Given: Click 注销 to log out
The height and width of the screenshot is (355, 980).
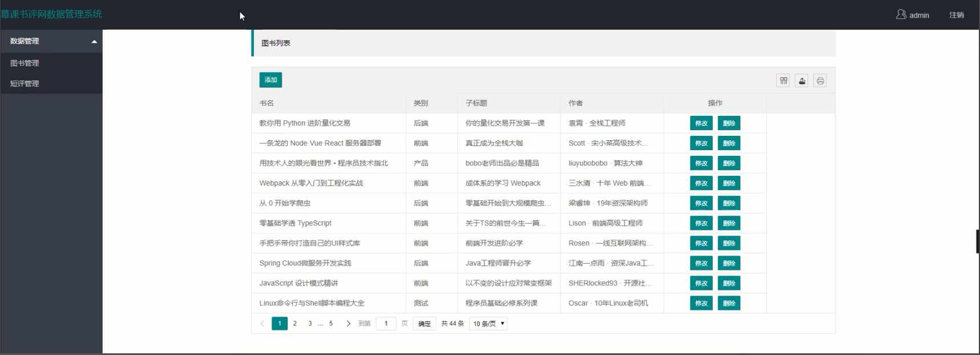Looking at the screenshot, I should click(957, 15).
